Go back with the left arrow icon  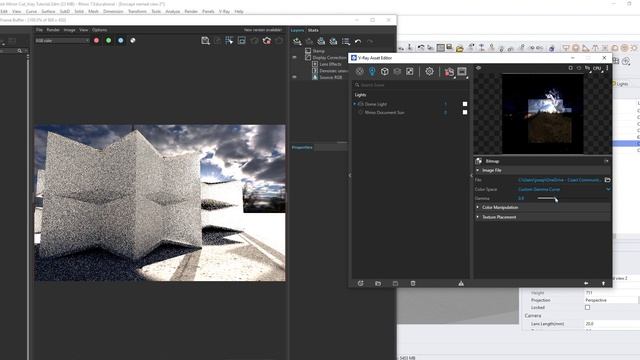[x=586, y=283]
